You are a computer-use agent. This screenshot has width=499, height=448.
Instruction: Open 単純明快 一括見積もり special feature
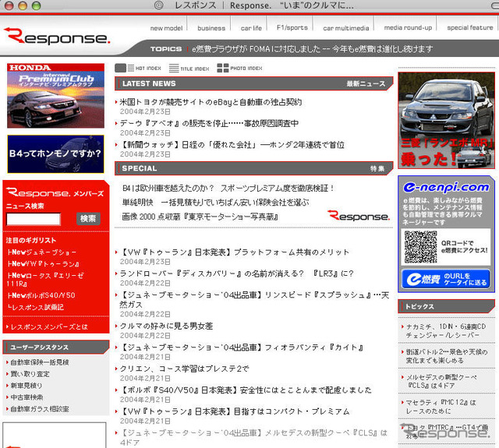tap(215, 203)
